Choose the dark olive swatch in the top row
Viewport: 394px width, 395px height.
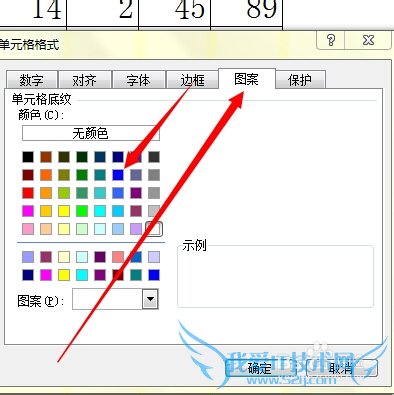(64, 157)
